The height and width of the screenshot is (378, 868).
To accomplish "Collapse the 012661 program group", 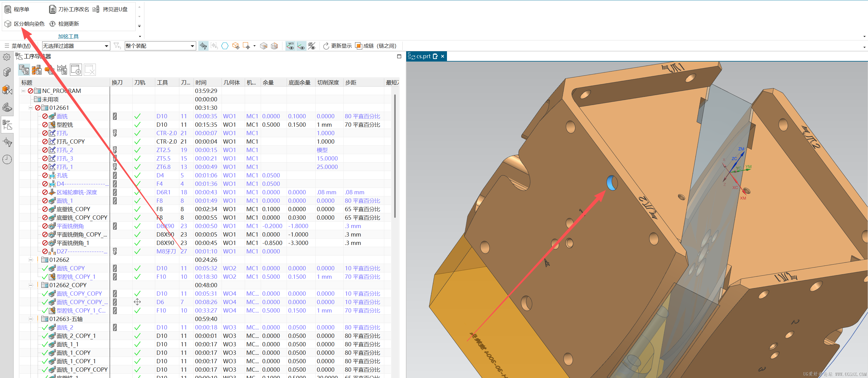I will [x=31, y=108].
